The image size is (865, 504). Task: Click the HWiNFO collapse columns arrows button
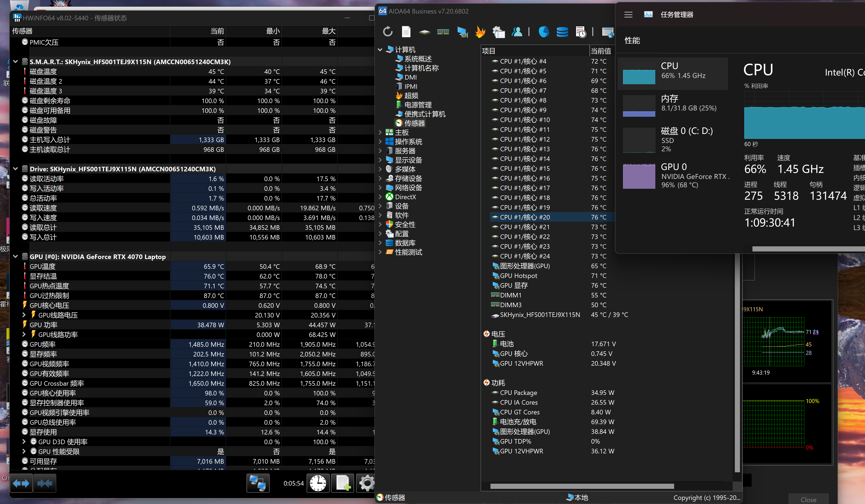(x=45, y=483)
